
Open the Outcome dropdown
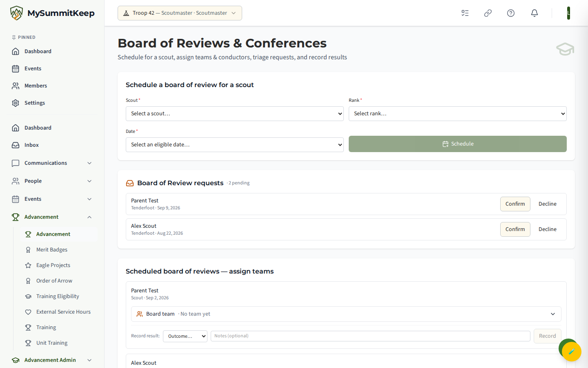click(x=185, y=336)
